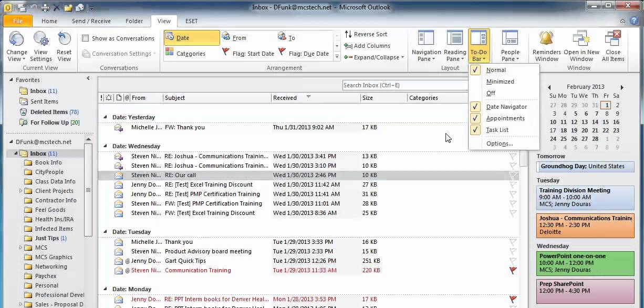This screenshot has height=308, width=644.
Task: Flag the Product Advisory board meeting message
Action: (513, 251)
